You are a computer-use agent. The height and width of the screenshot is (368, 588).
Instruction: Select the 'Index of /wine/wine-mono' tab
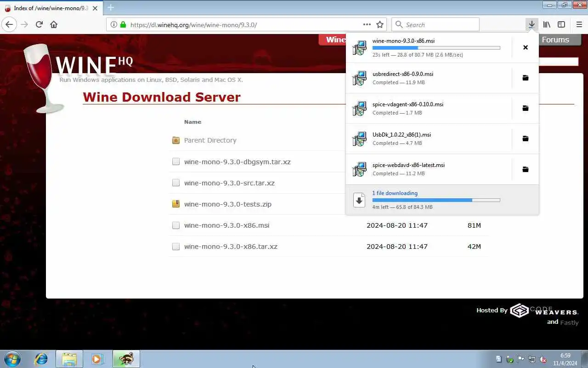[x=51, y=8]
